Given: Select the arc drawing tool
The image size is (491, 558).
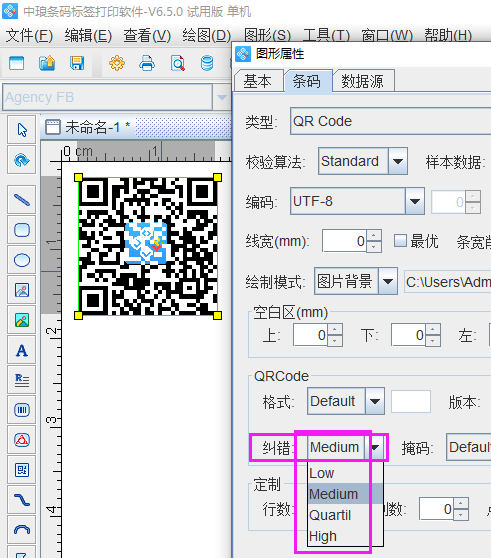Looking at the screenshot, I should pos(22,530).
